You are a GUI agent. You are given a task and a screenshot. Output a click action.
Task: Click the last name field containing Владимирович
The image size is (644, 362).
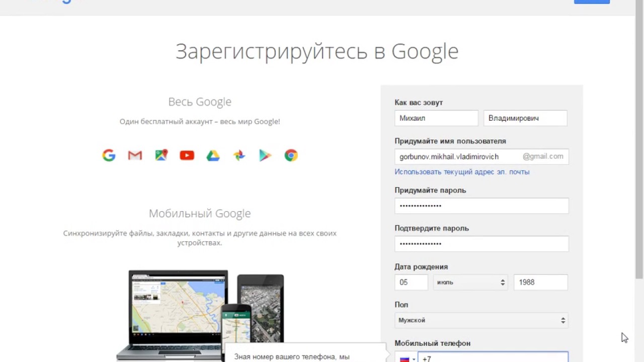(x=525, y=118)
